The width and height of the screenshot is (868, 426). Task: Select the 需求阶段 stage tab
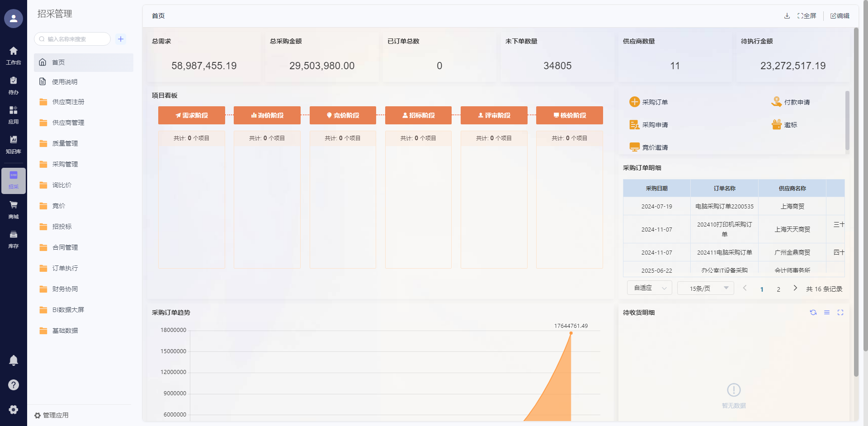click(x=191, y=115)
